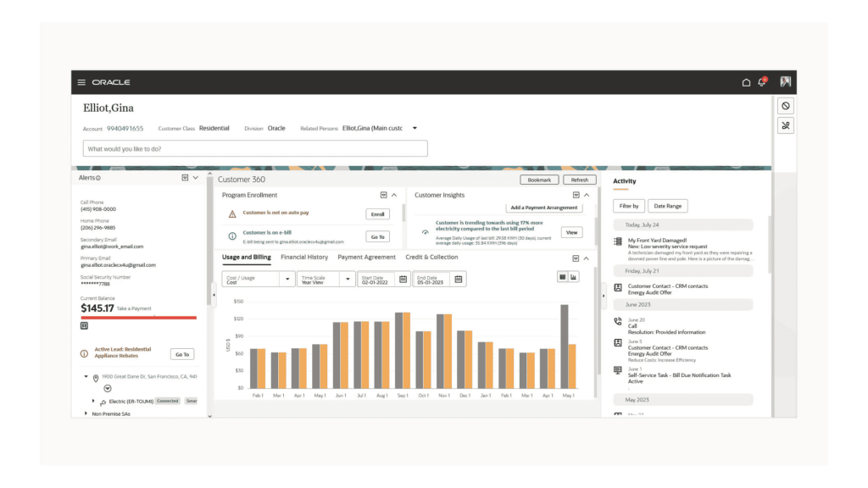Switch to the Financial History tab

pos(303,258)
